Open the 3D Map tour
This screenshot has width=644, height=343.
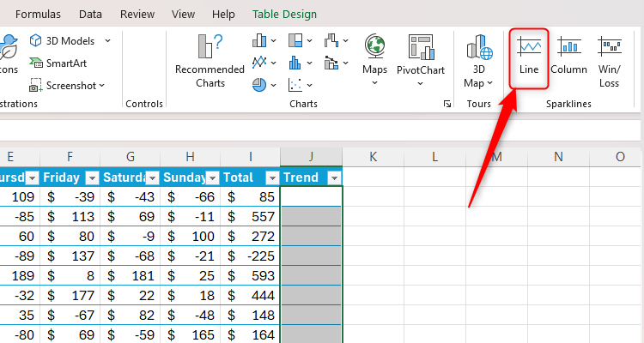coord(479,60)
